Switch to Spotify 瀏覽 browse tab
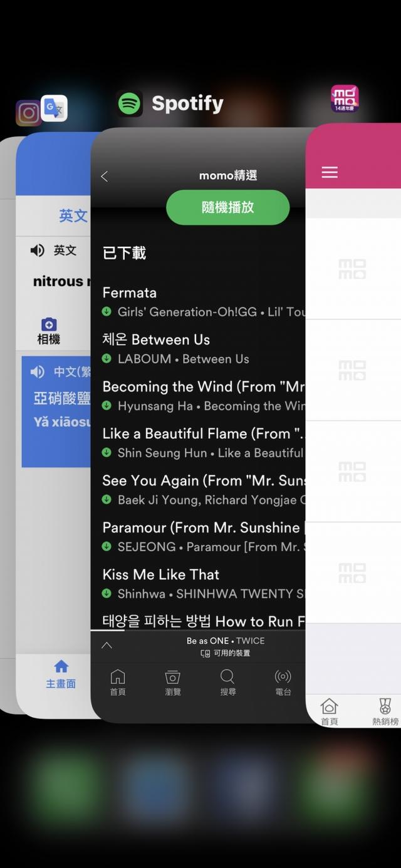Viewport: 401px width, 868px height. (173, 683)
